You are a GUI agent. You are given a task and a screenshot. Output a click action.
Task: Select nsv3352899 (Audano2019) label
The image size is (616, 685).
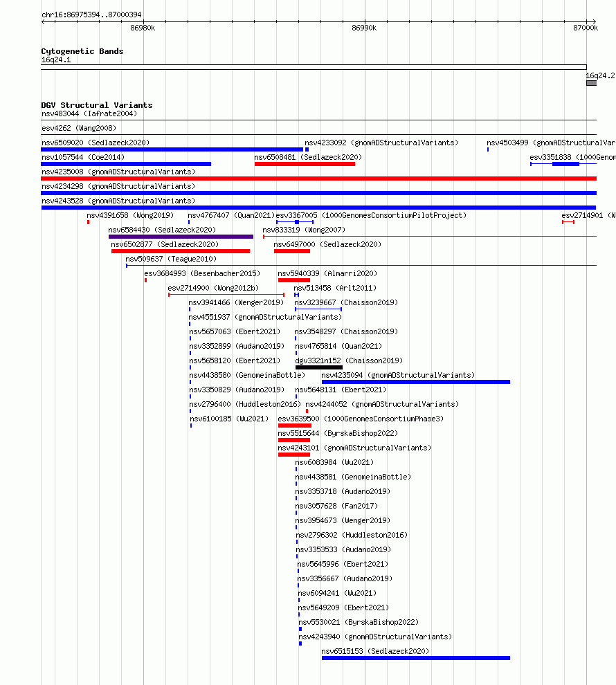(x=236, y=345)
